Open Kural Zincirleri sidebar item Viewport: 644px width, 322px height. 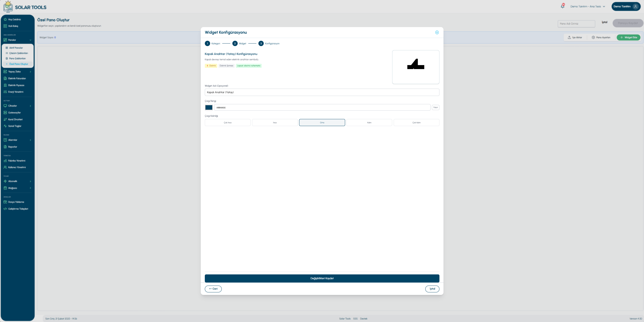tap(15, 119)
